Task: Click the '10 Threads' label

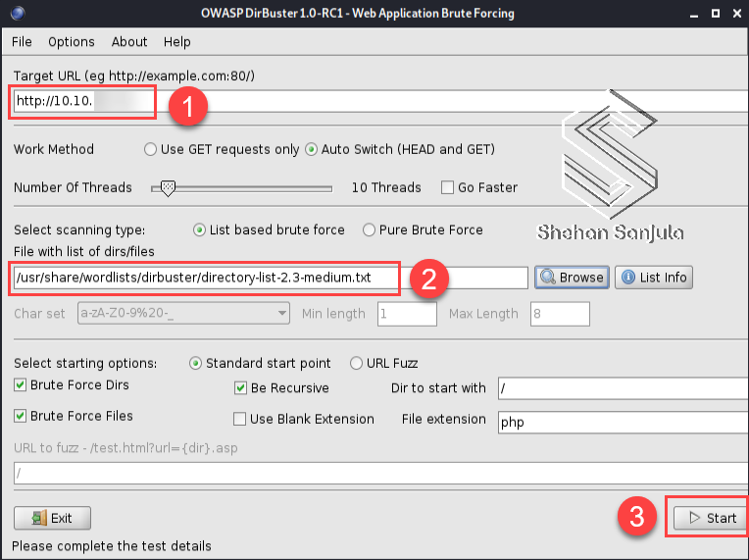Action: (x=386, y=187)
